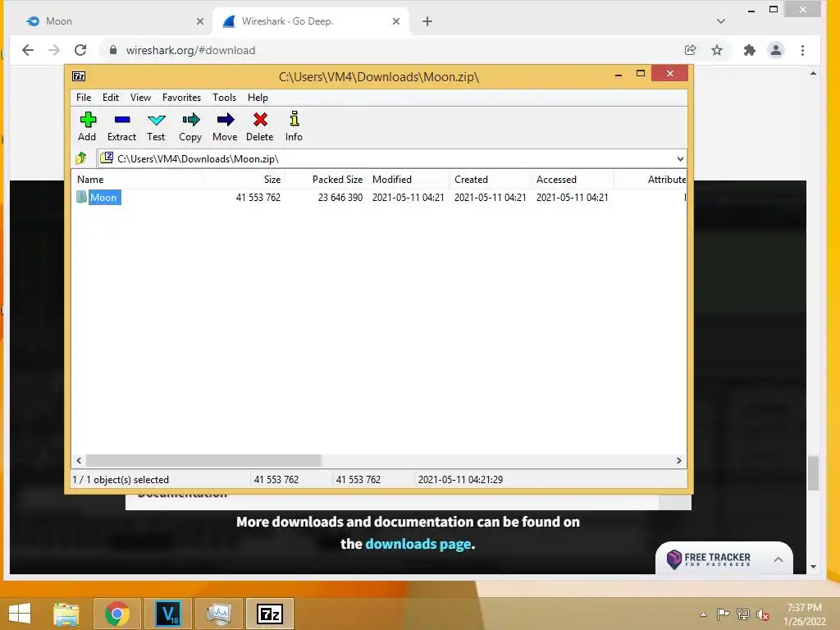Open the Action Center flag icon
The image size is (840, 630).
[724, 614]
